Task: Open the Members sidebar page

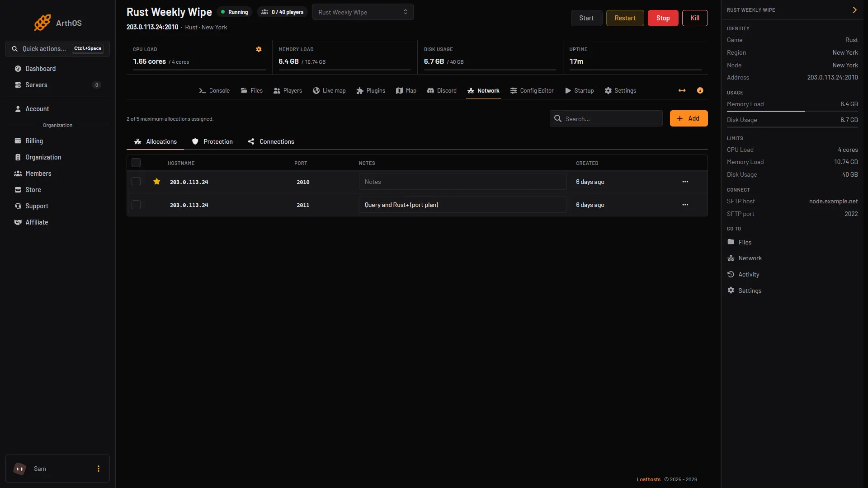Action: 57,174
